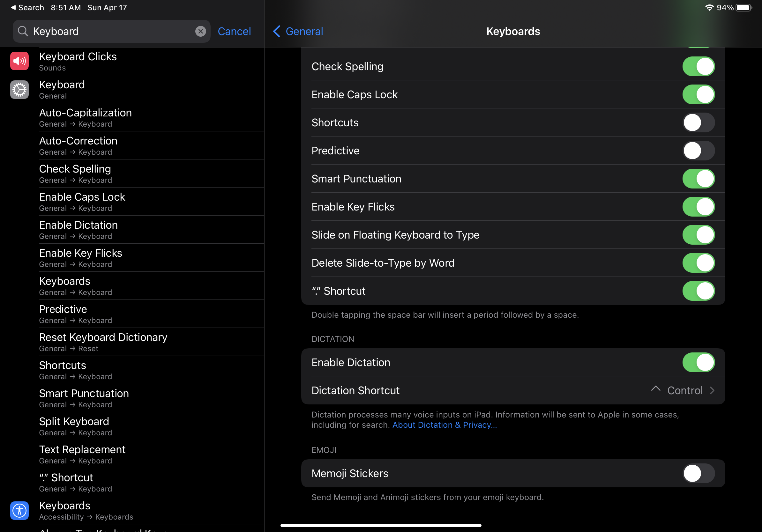Tap the battery status icon

[x=743, y=7]
